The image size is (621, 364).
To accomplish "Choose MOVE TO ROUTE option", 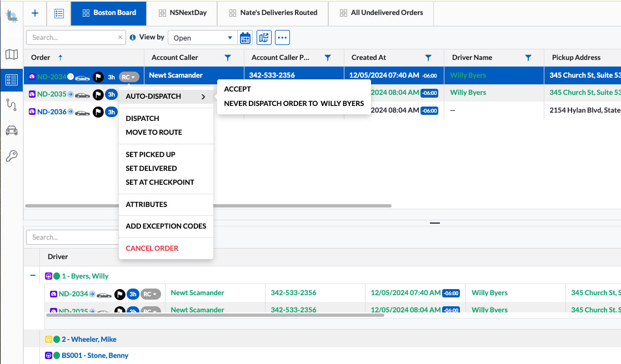I will coord(154,133).
